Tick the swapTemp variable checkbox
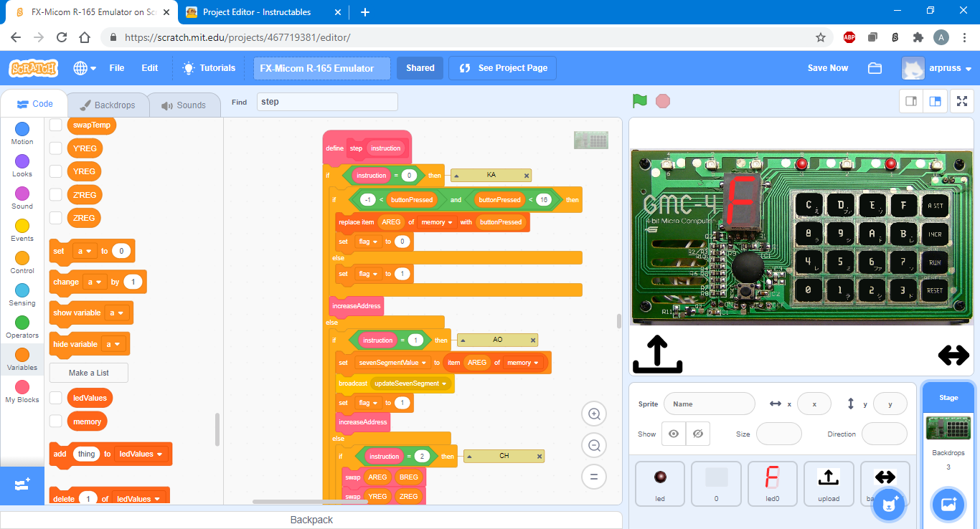Image resolution: width=980 pixels, height=529 pixels. pos(55,125)
